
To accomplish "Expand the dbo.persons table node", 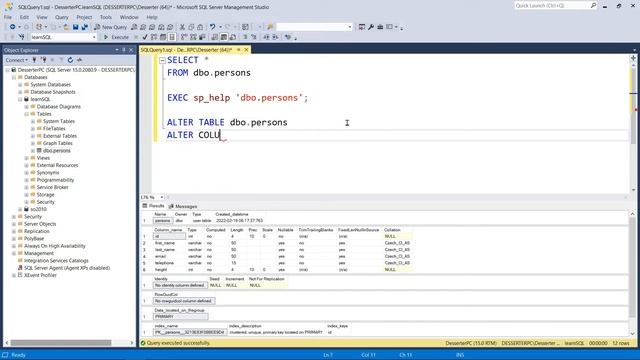I will [x=33, y=151].
